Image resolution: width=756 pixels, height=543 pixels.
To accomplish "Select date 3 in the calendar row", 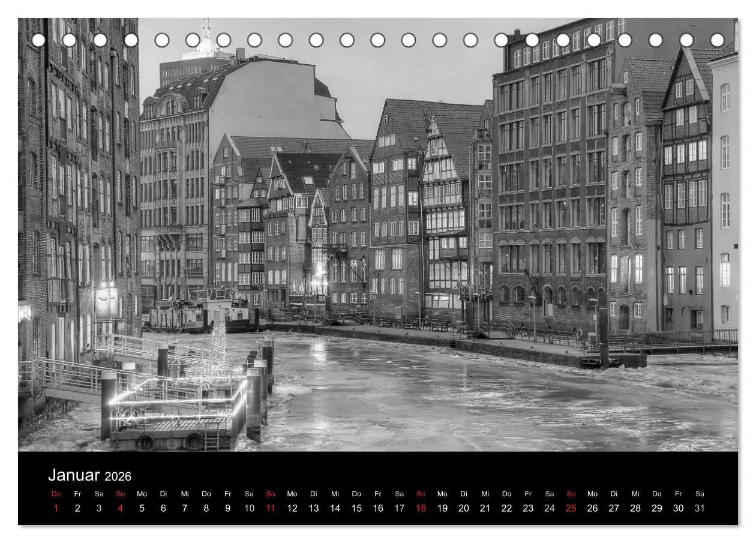I will (99, 508).
